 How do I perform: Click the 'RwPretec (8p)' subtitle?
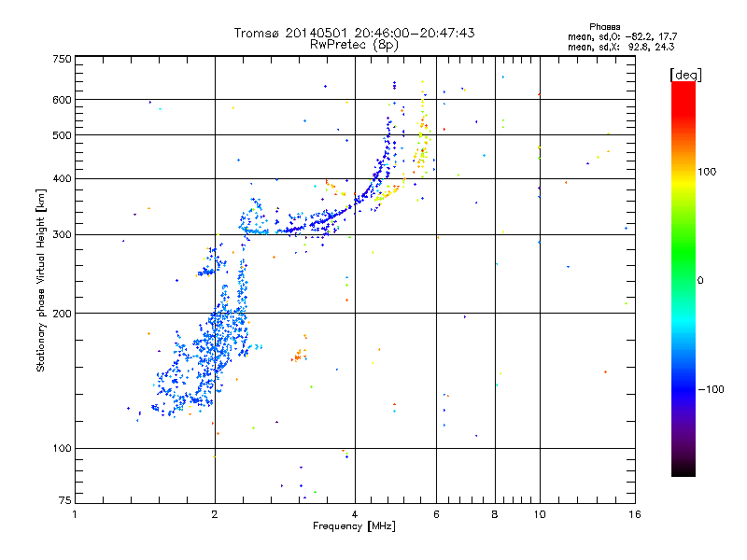[354, 45]
